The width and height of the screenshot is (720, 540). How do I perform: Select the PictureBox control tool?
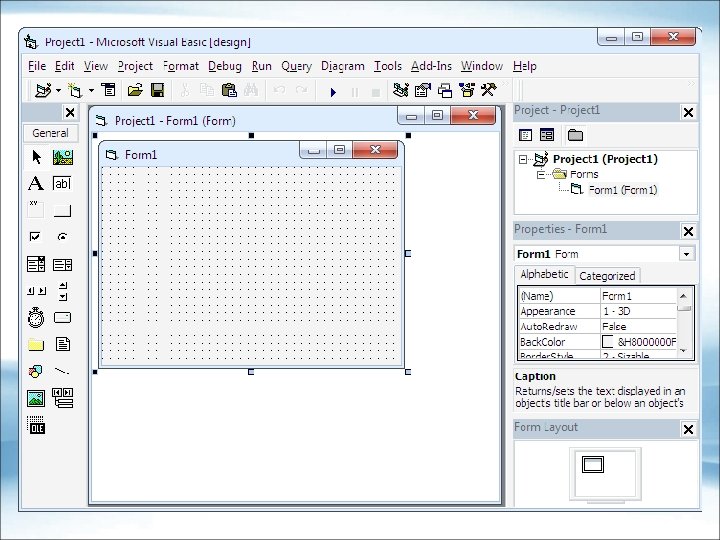(x=63, y=157)
